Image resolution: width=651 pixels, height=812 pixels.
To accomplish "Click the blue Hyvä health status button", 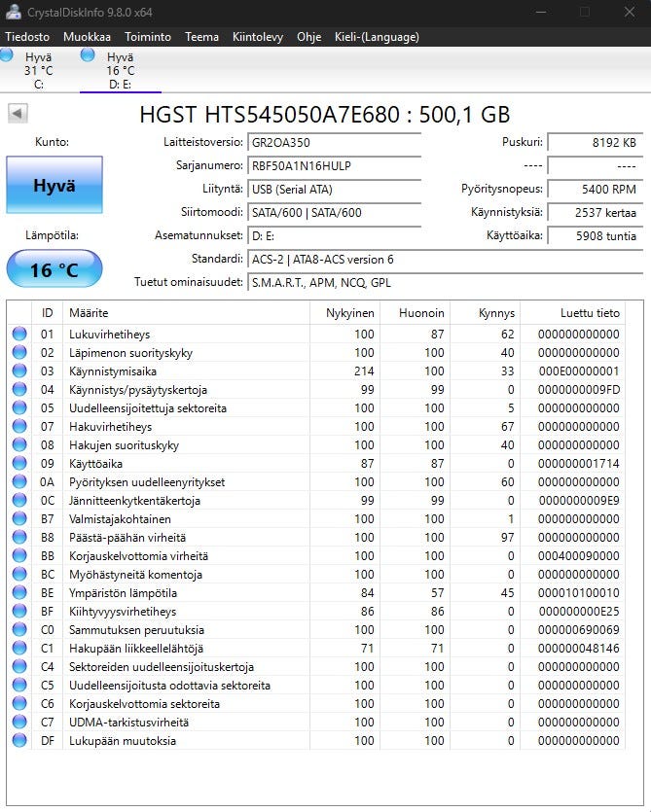I will 54,185.
